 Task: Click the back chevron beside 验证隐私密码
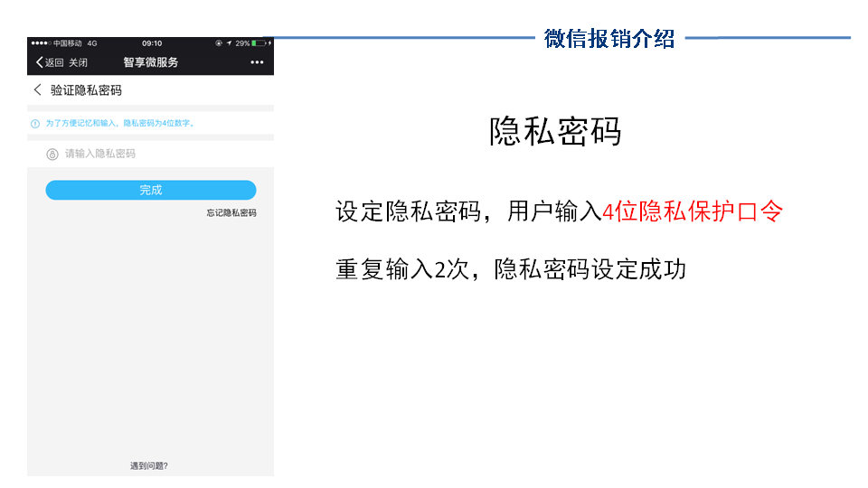point(37,90)
